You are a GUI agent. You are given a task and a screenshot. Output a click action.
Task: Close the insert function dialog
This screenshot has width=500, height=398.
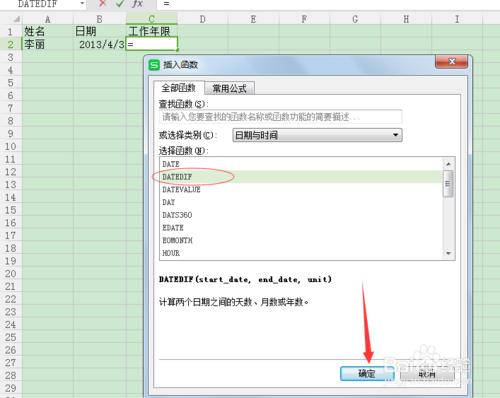[452, 62]
